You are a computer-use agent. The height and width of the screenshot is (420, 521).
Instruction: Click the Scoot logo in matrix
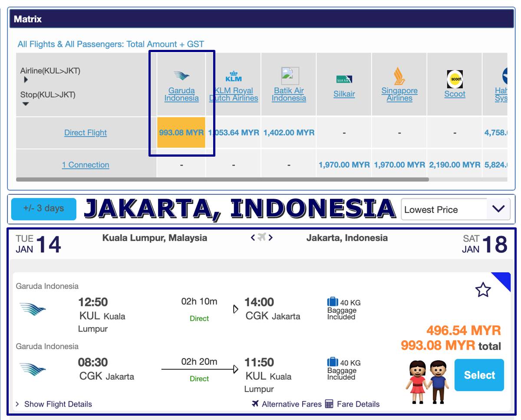(x=455, y=79)
